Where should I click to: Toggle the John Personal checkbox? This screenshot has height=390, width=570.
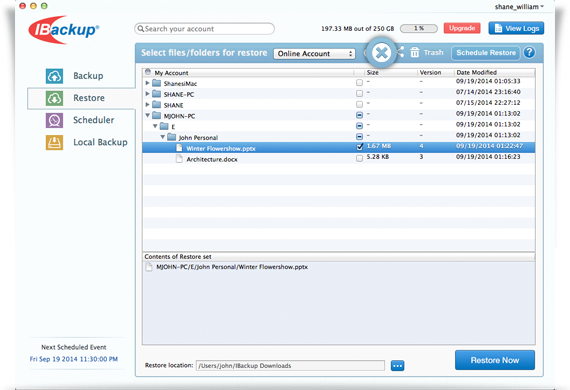pos(360,137)
